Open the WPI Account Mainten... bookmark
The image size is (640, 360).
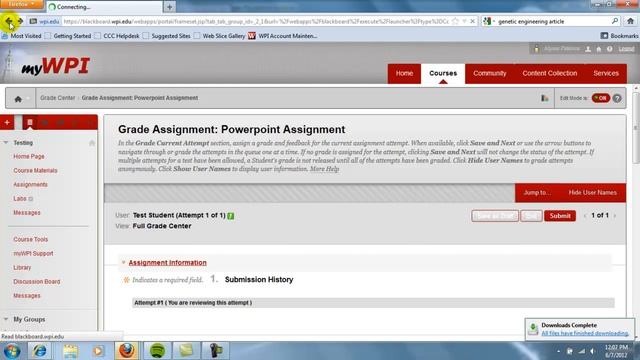click(283, 36)
